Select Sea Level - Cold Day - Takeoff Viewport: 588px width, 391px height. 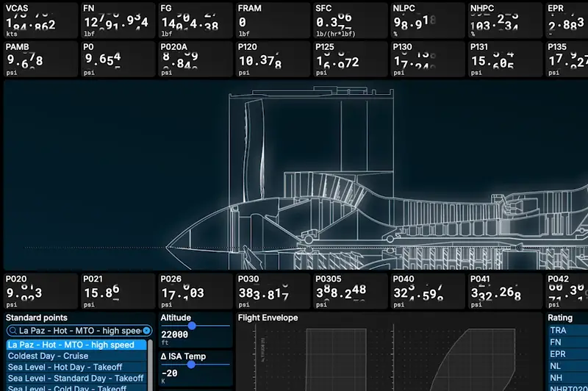point(76,387)
